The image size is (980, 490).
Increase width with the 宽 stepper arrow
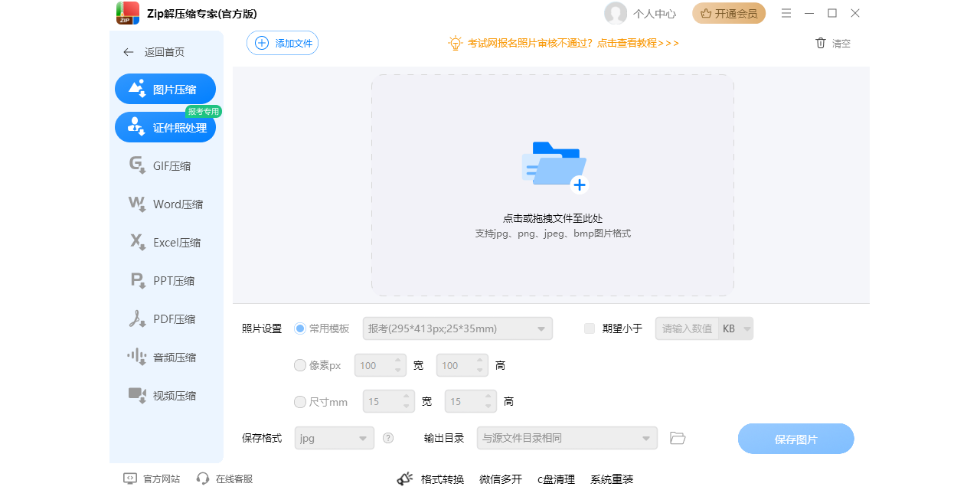point(399,361)
